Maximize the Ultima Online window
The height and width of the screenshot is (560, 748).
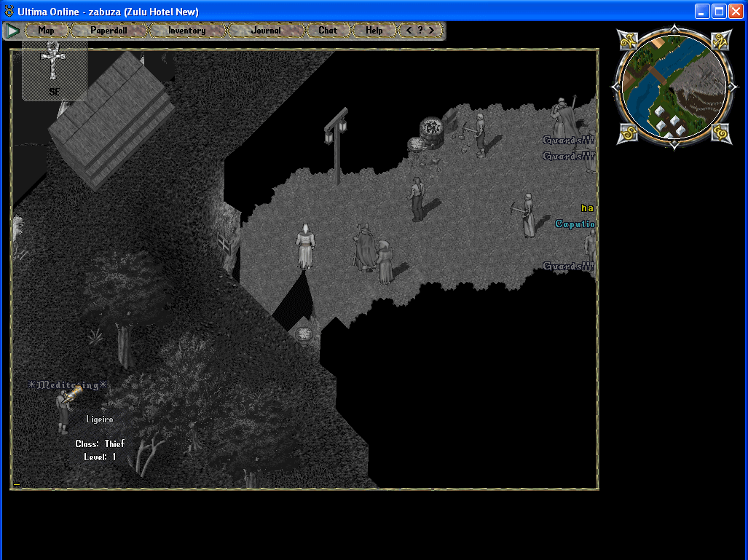coord(719,12)
